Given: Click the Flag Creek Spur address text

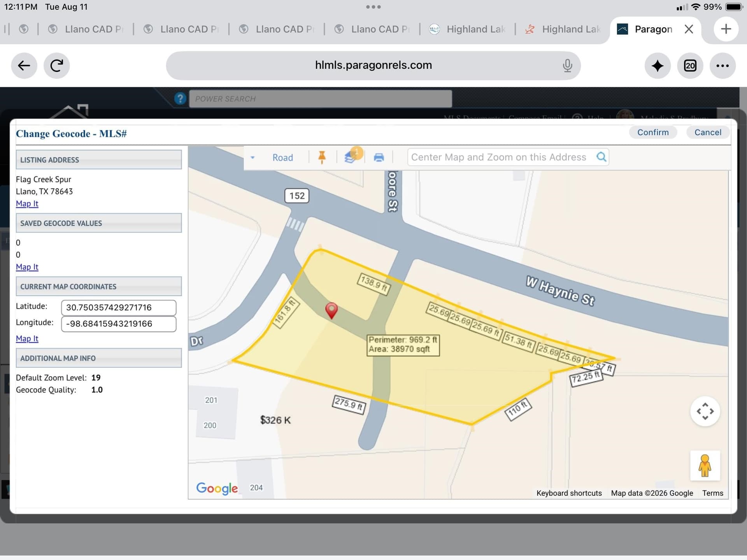Looking at the screenshot, I should click(x=44, y=179).
